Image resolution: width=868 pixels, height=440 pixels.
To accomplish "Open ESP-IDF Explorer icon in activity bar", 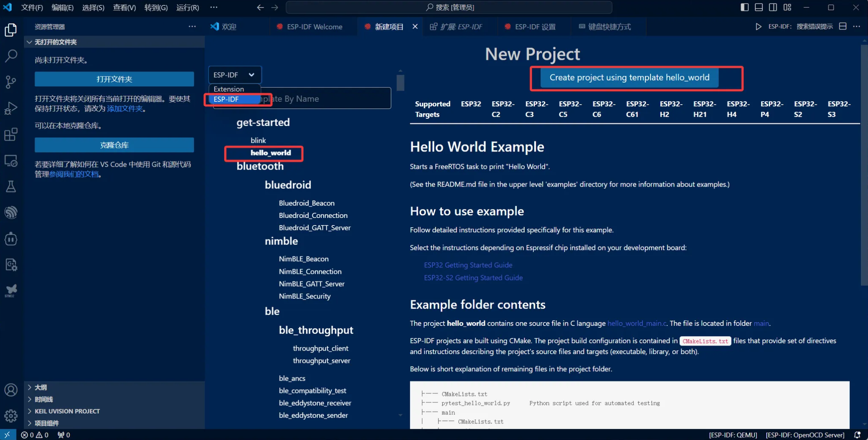I will 11,212.
